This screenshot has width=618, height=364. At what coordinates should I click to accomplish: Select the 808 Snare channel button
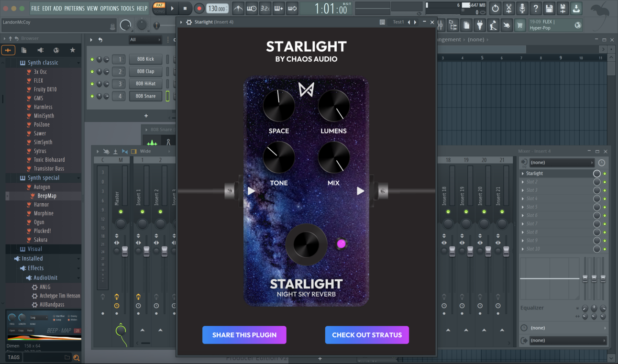[145, 96]
